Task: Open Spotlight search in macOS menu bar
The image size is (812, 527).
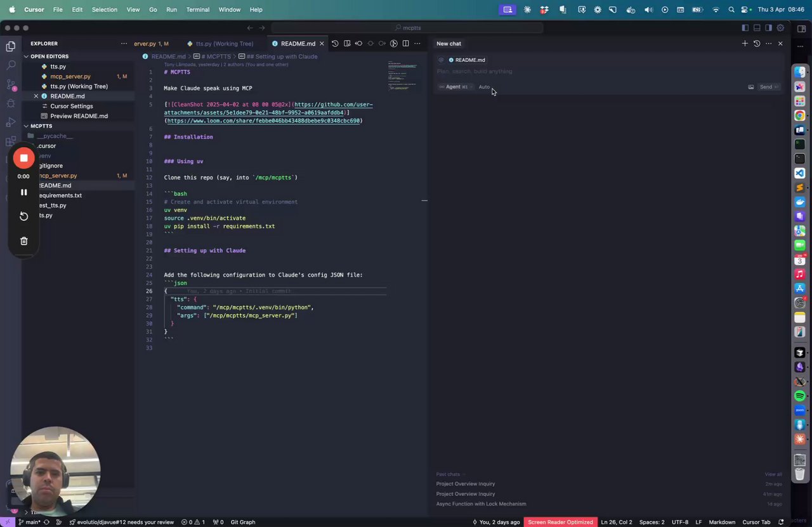Action: [x=731, y=10]
